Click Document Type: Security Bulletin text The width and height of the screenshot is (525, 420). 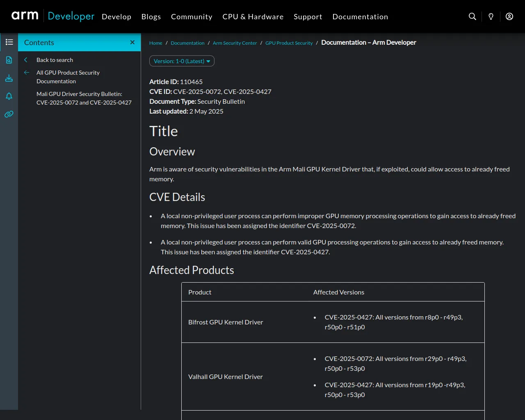click(197, 101)
